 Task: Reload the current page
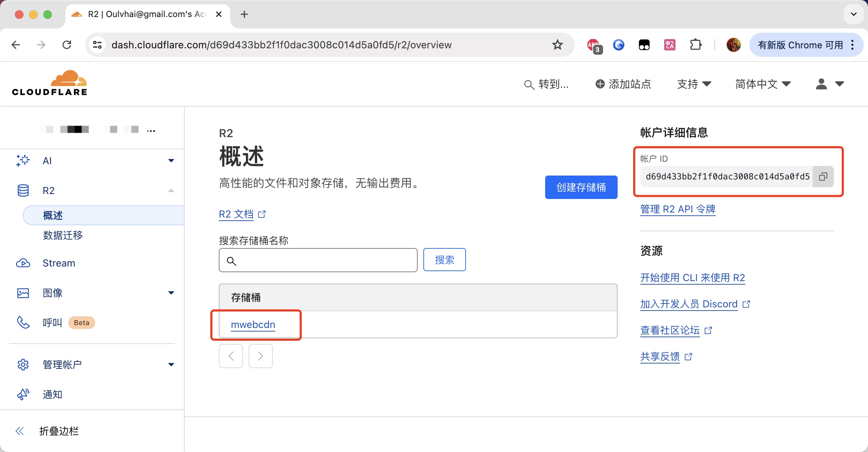[67, 45]
